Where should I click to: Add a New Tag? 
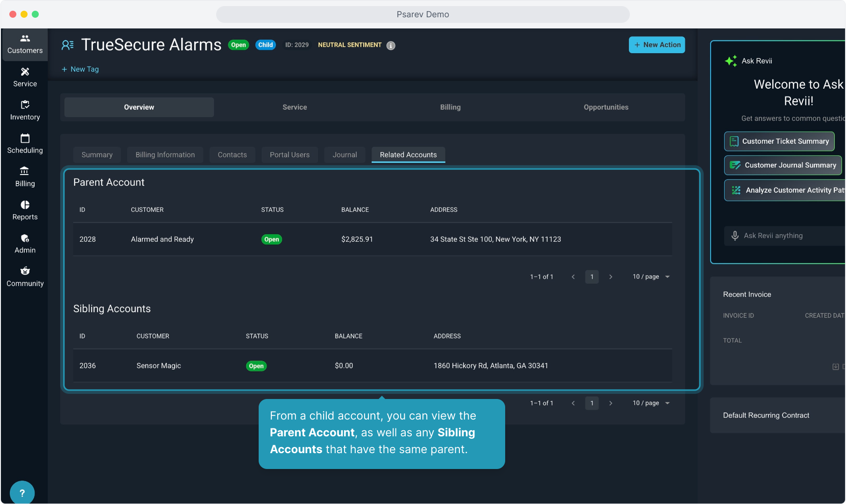pos(80,69)
